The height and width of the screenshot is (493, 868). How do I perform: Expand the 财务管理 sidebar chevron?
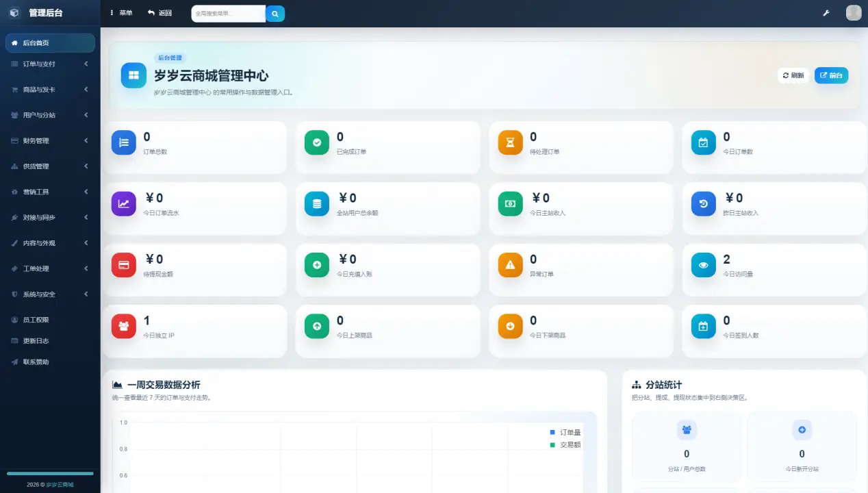point(86,141)
